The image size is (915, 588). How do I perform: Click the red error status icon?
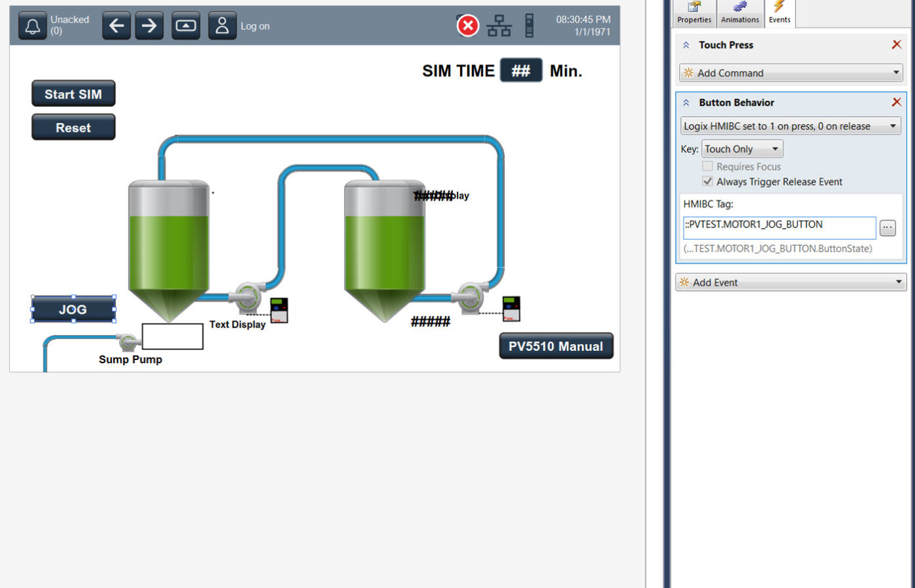pyautogui.click(x=467, y=26)
